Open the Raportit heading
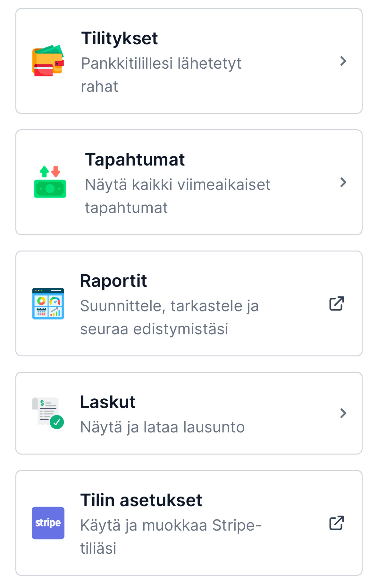The image size is (378, 588). pyautogui.click(x=113, y=281)
